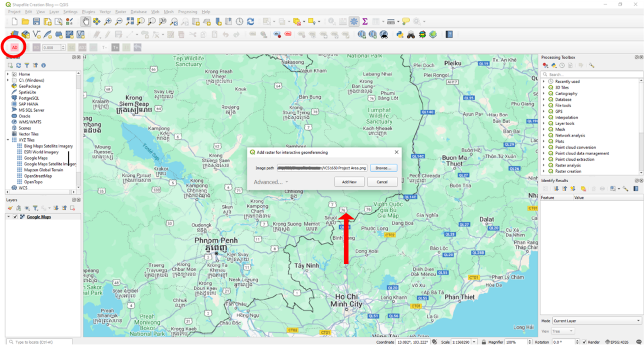Screen dimensions: 644x346
Task: Open a project using the yellow folder icon
Action: [25, 22]
